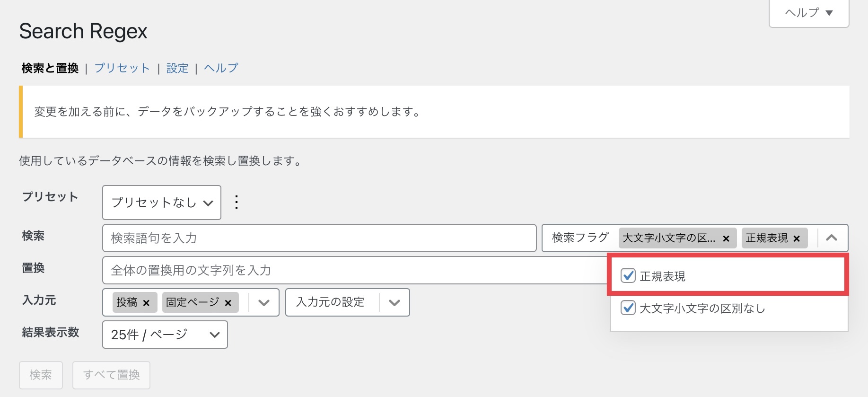Click the Search Regex heading
868x397 pixels.
click(83, 32)
